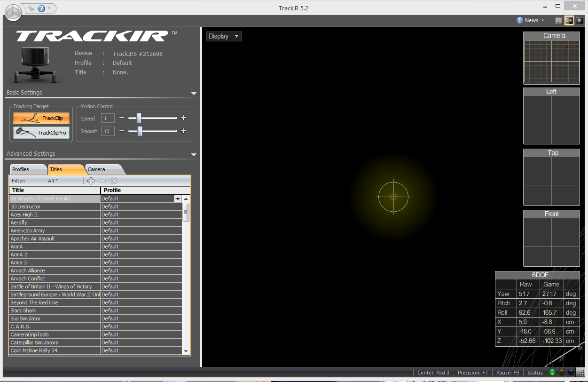The width and height of the screenshot is (588, 382).
Task: Click scroll down arrow of titles list
Action: coord(186,351)
